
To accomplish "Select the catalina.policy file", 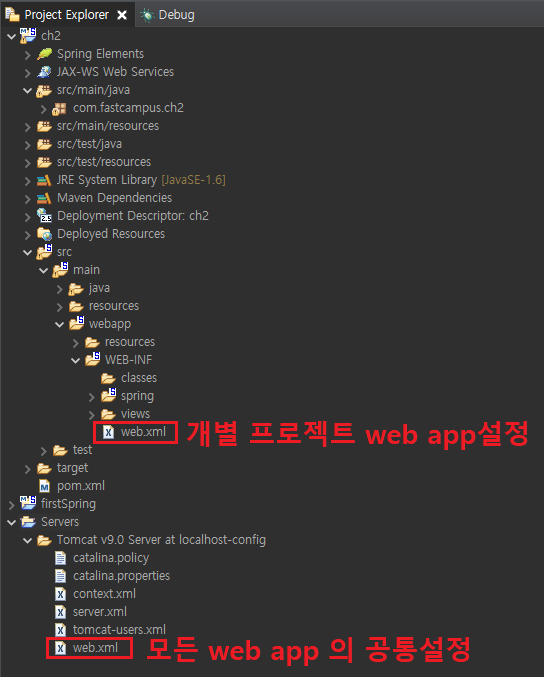I will pyautogui.click(x=111, y=558).
